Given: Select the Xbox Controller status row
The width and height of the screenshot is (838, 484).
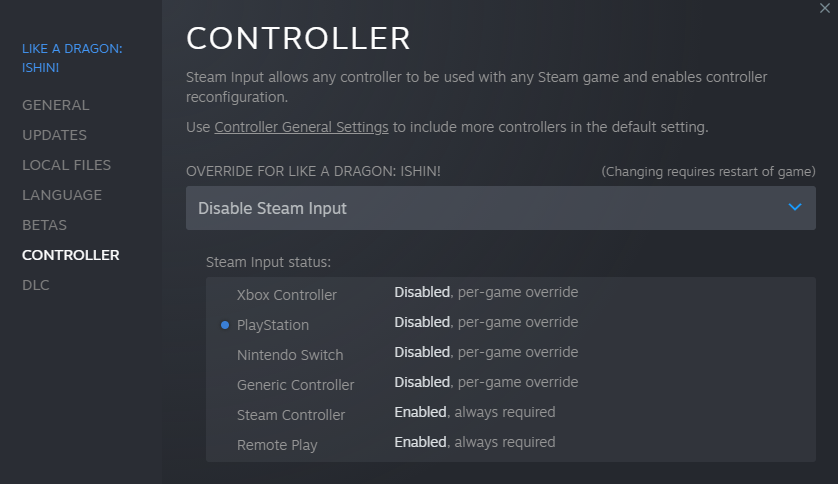Looking at the screenshot, I should coord(287,295).
